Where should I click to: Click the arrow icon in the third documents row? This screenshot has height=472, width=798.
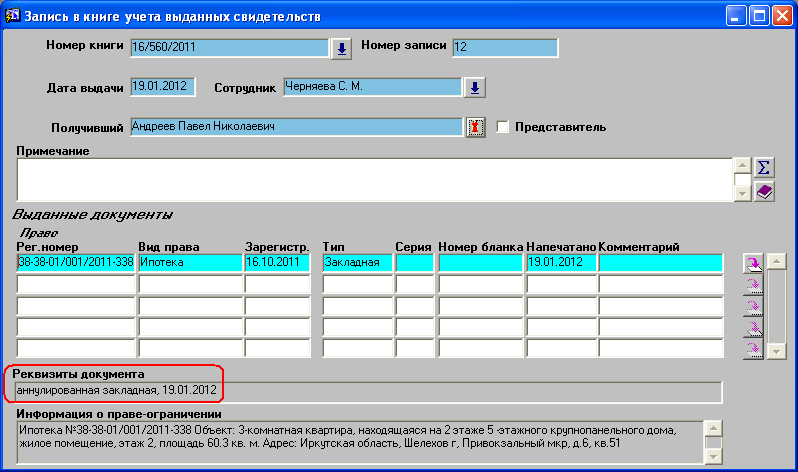coord(753,306)
